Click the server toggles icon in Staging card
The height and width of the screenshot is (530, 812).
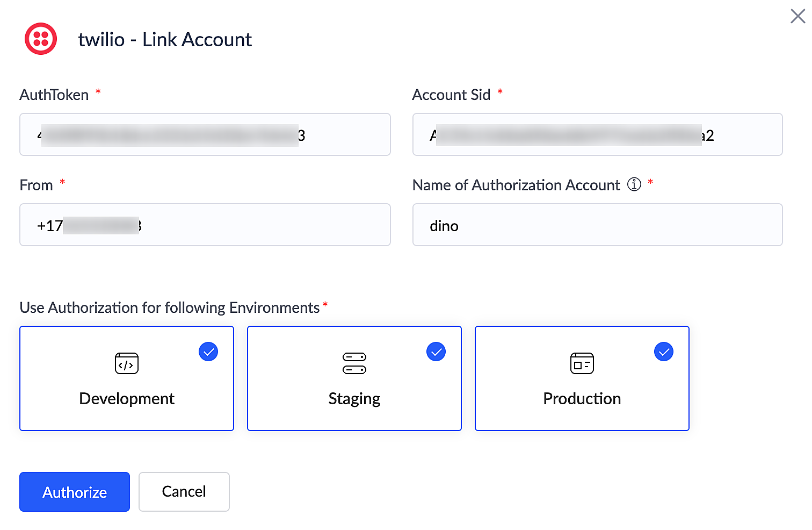click(354, 363)
